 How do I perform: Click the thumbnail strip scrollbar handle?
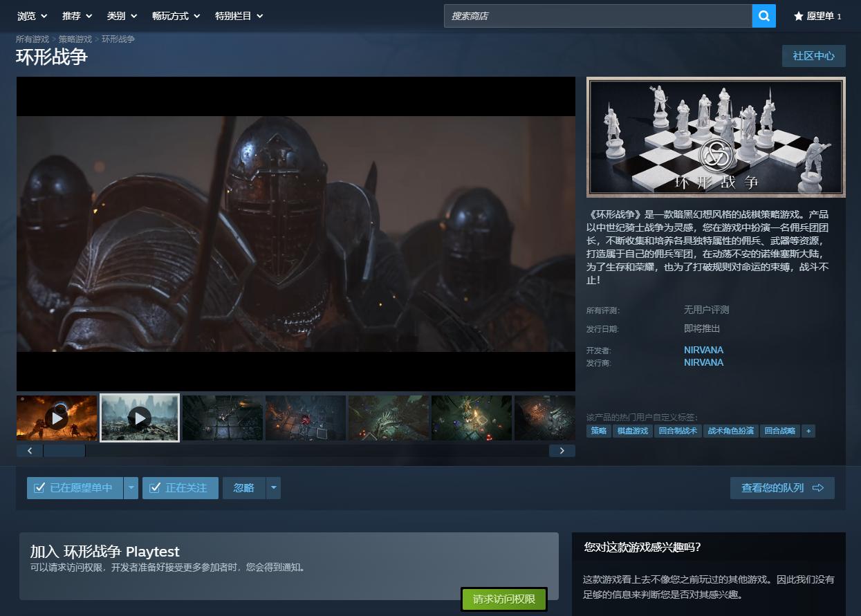(x=64, y=451)
